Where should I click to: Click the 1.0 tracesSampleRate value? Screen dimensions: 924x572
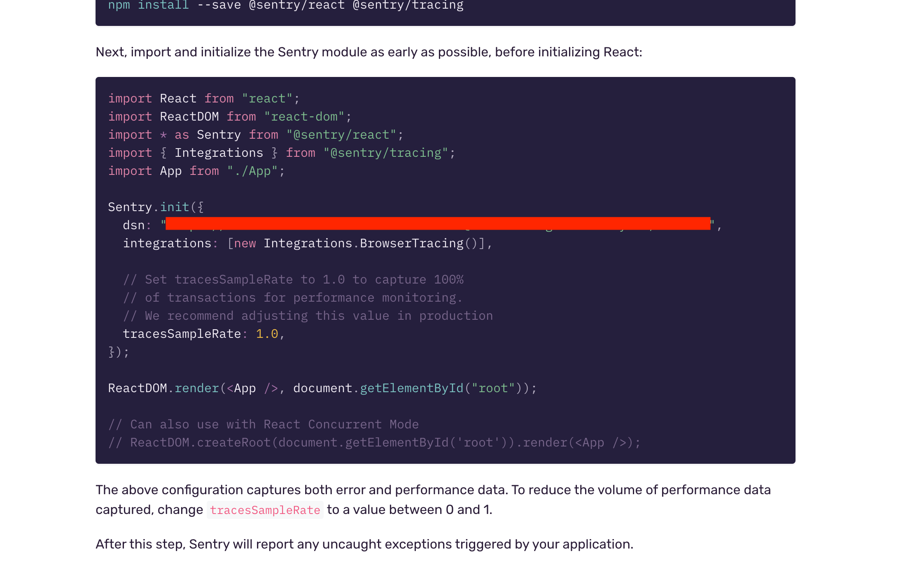click(267, 334)
